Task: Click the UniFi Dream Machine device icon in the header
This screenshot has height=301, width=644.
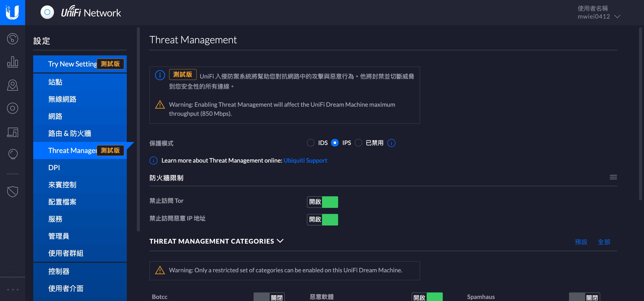Action: point(47,12)
